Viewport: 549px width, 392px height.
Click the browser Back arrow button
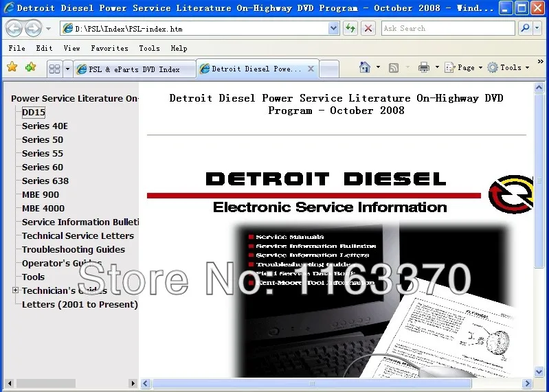click(14, 28)
